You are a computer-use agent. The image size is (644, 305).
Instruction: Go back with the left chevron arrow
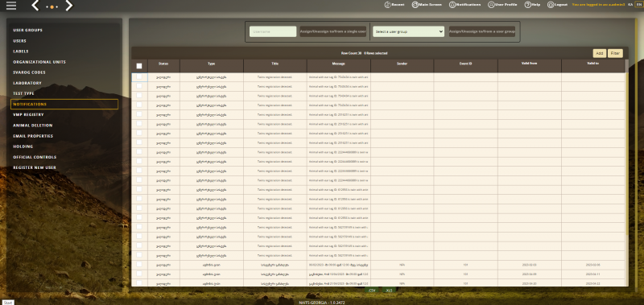(35, 6)
